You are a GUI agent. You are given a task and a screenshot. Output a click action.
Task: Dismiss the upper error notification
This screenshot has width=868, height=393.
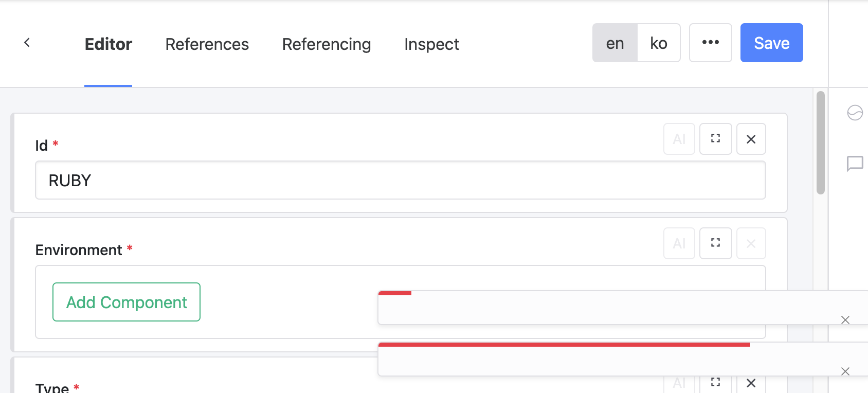click(845, 320)
